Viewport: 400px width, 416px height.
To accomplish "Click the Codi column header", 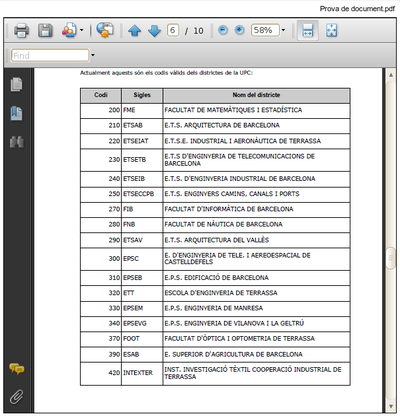I will (x=101, y=95).
